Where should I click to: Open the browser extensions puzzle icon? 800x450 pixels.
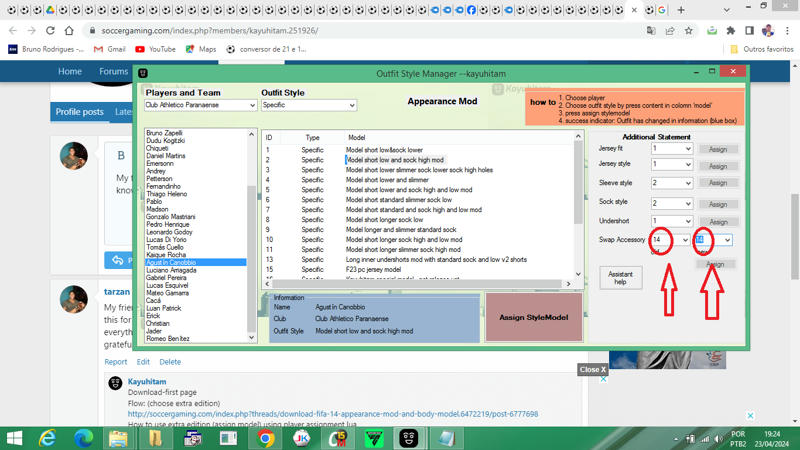coord(730,31)
